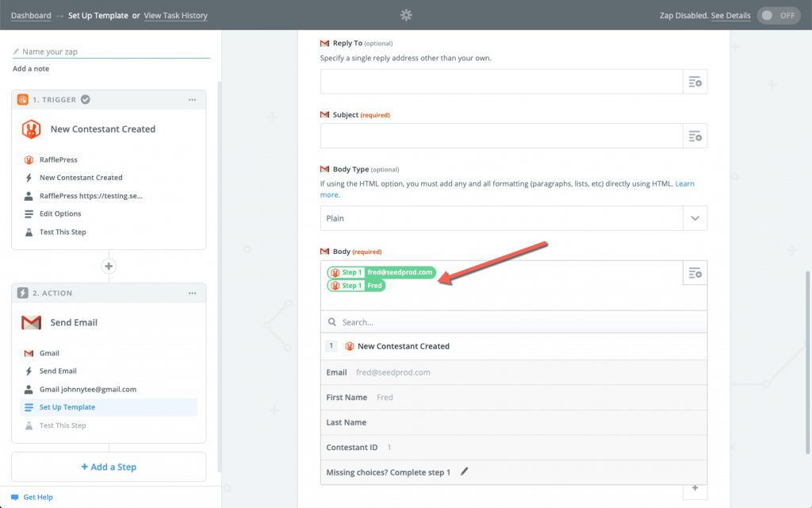
Task: Select the Fred Step 1 pill
Action: 356,286
